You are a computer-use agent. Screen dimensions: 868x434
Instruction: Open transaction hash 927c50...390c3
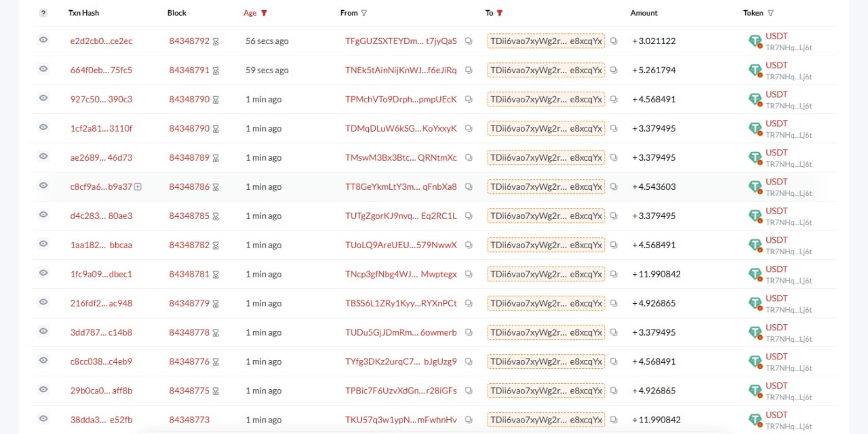101,100
